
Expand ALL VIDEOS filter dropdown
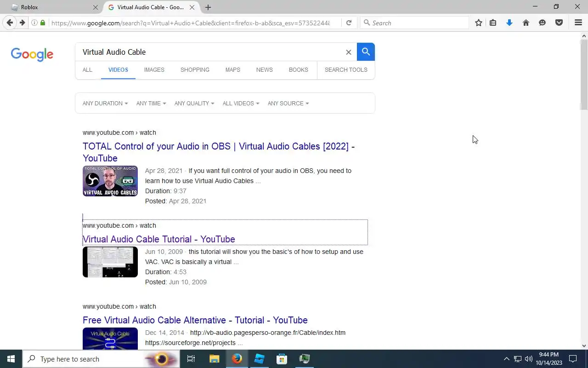[241, 103]
